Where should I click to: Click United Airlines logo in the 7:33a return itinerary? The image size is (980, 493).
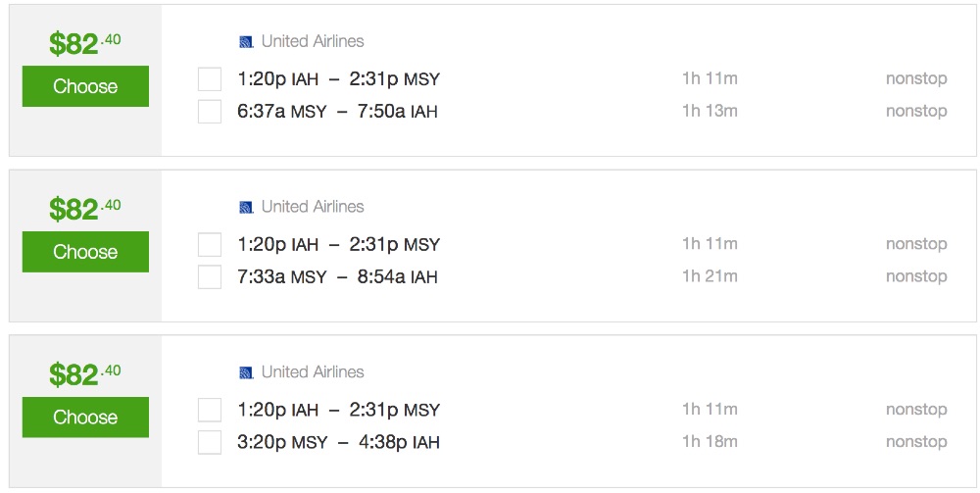(247, 208)
